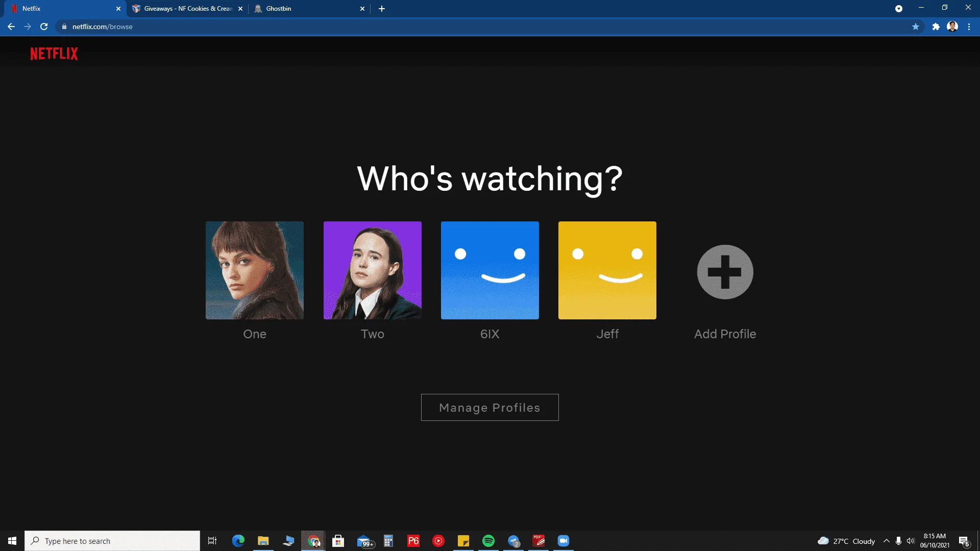Click the Chrome icon on the taskbar
980x551 pixels.
(313, 541)
